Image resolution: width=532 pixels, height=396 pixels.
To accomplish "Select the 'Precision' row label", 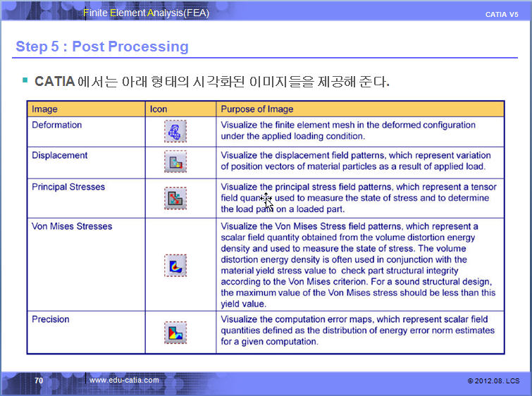I will (51, 319).
